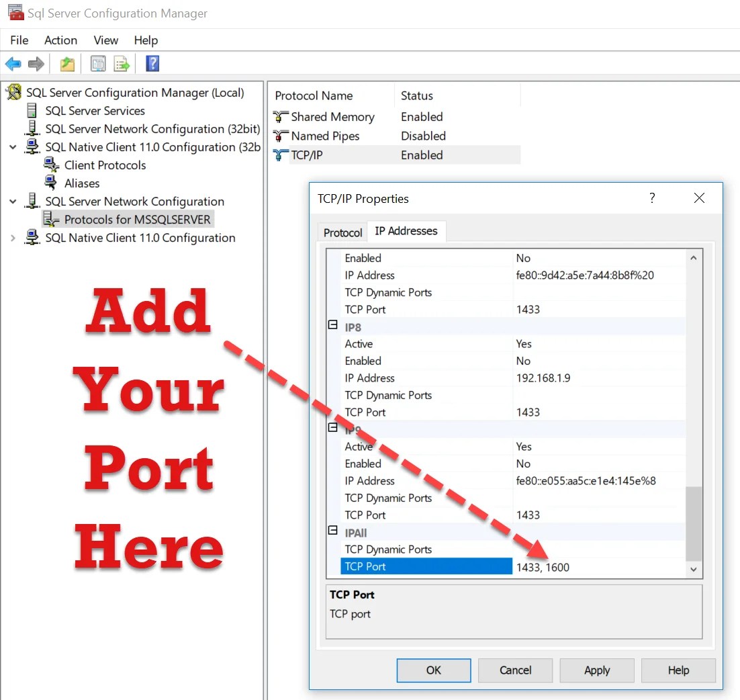Collapse the IP8 section
740x700 pixels.
pos(332,324)
